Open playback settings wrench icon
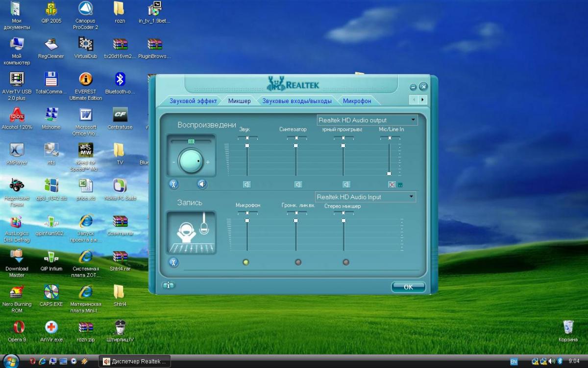This screenshot has width=588, height=368. coord(173,184)
